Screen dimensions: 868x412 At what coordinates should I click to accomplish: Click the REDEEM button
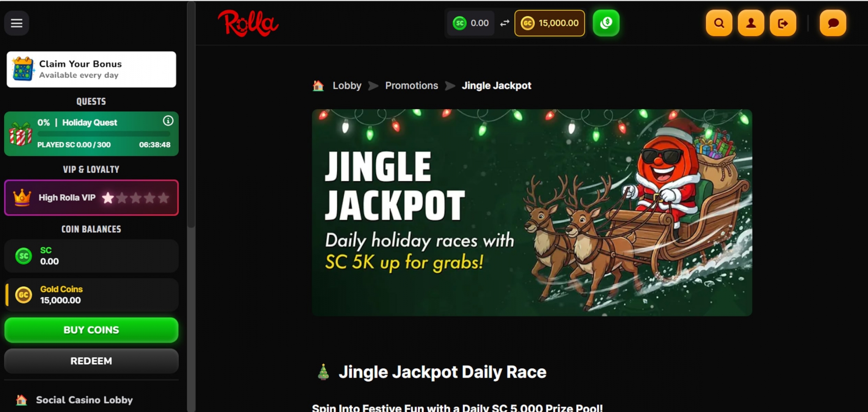coord(91,361)
